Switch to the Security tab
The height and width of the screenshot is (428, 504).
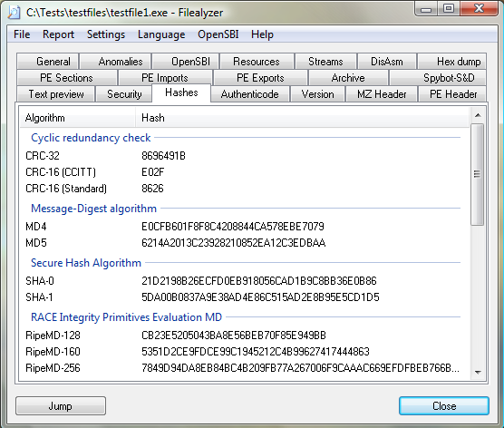124,94
